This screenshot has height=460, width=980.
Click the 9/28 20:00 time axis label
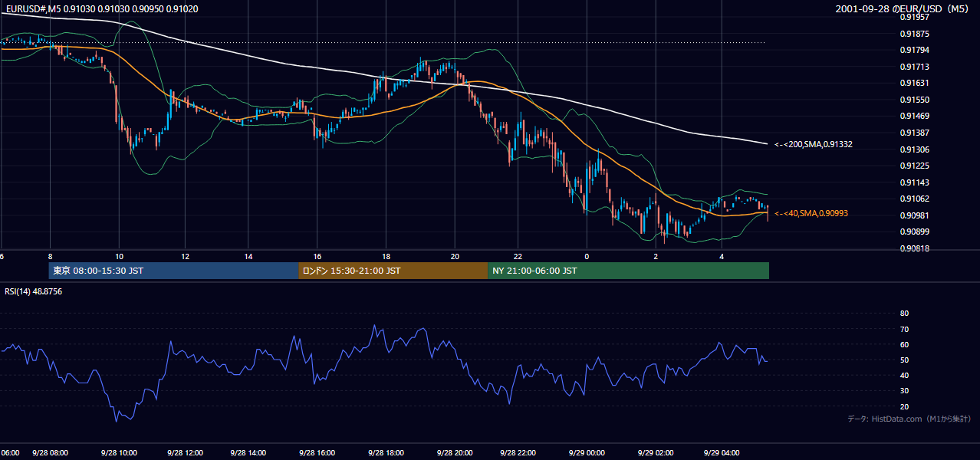454,453
